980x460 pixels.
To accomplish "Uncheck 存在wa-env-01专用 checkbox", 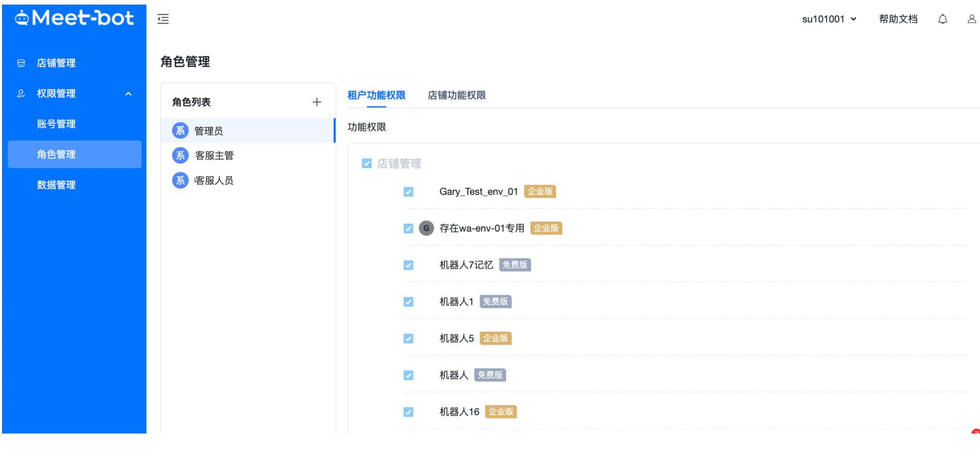I will click(409, 229).
